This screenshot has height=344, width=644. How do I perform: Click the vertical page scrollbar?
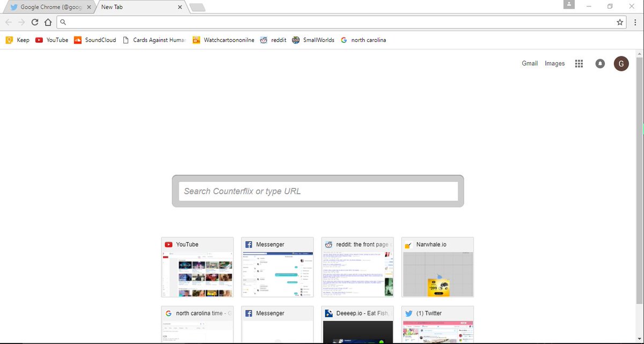click(x=639, y=180)
